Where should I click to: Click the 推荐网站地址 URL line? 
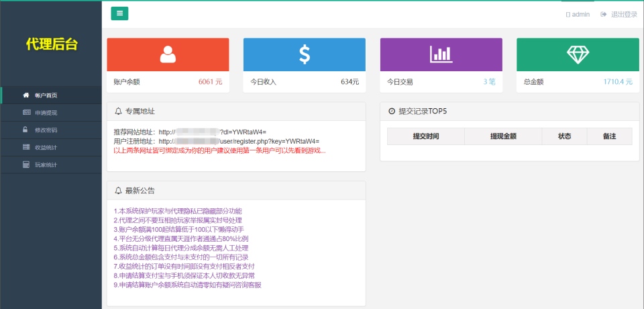click(190, 132)
